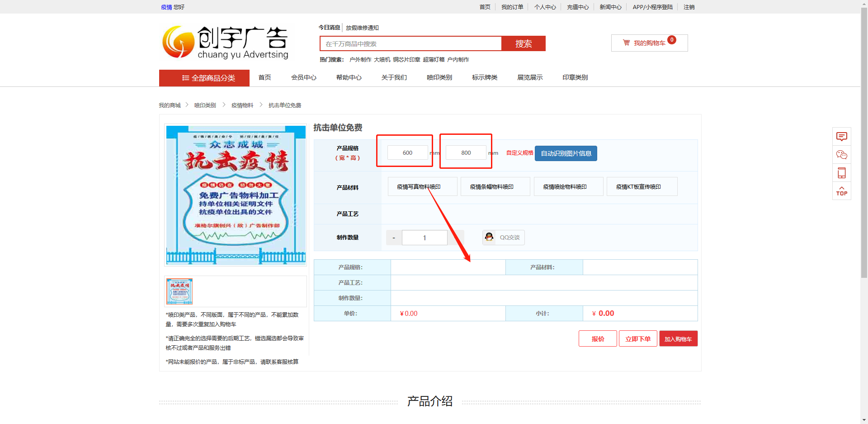868x424 pixels.
Task: Select material 疫情KT板宣传喷印
Action: [x=642, y=186]
